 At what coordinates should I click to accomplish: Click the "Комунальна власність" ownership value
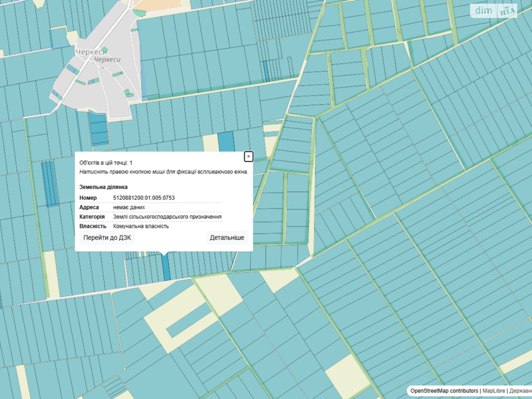coord(141,226)
